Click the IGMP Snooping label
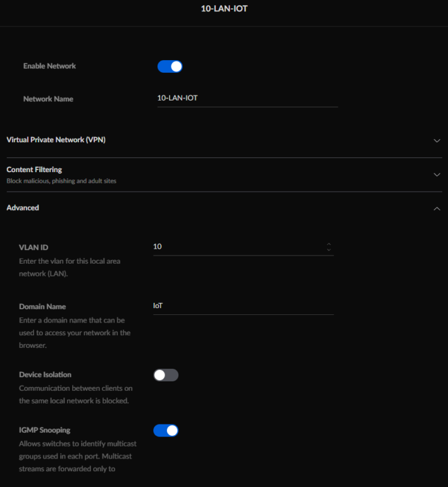 tap(44, 430)
